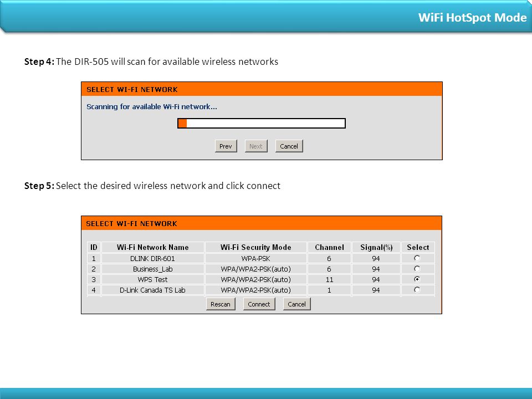Click the Select column header
This screenshot has width=532, height=399.
click(418, 247)
